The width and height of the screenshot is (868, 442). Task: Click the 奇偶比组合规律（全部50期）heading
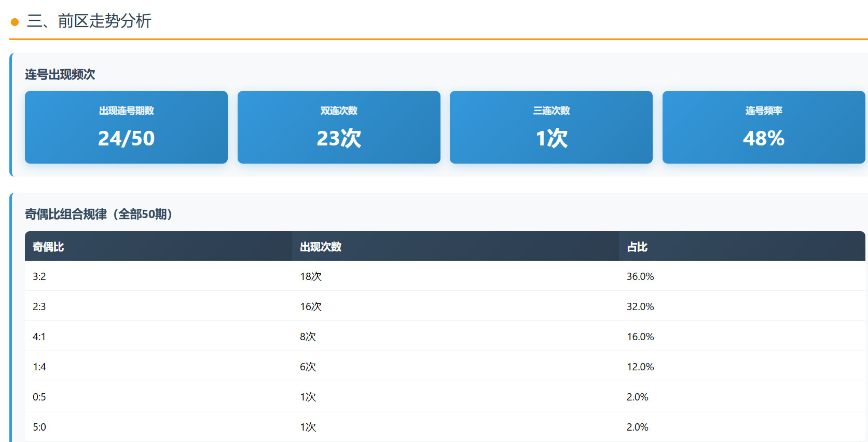click(99, 214)
